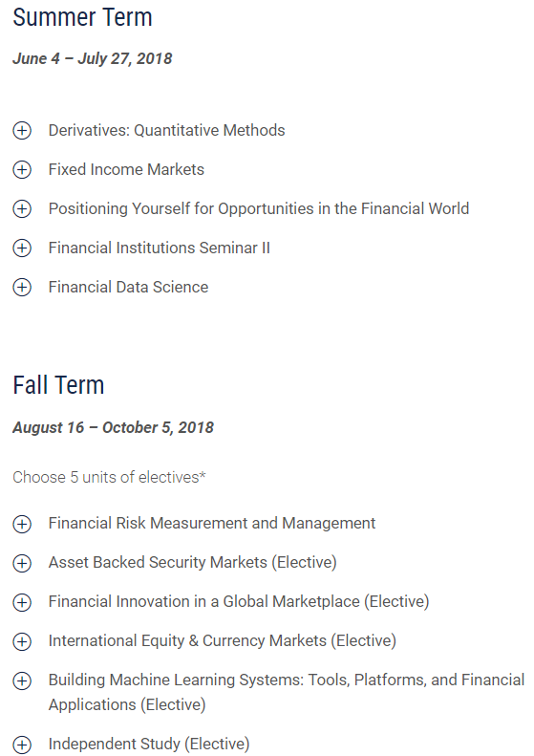Click plus icon for Financial Data Science
Screen dimensions: 534x756
[22, 288]
